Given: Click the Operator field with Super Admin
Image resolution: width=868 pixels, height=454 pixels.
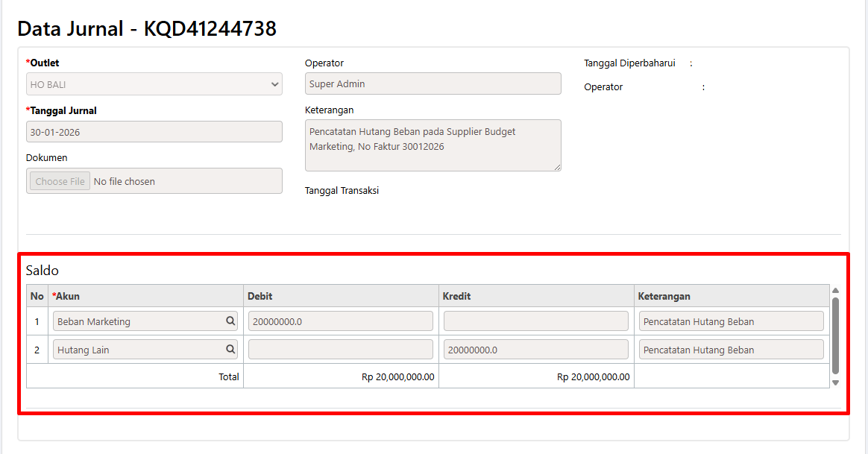Looking at the screenshot, I should (433, 84).
